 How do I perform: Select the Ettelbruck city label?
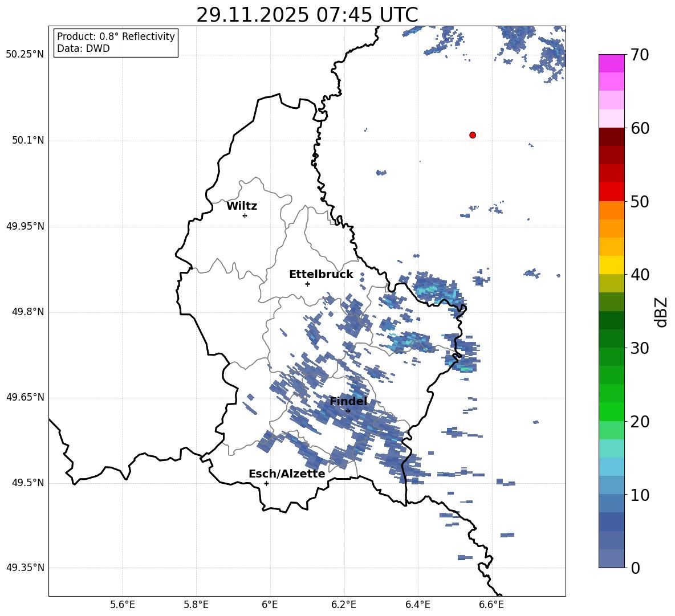click(x=321, y=275)
